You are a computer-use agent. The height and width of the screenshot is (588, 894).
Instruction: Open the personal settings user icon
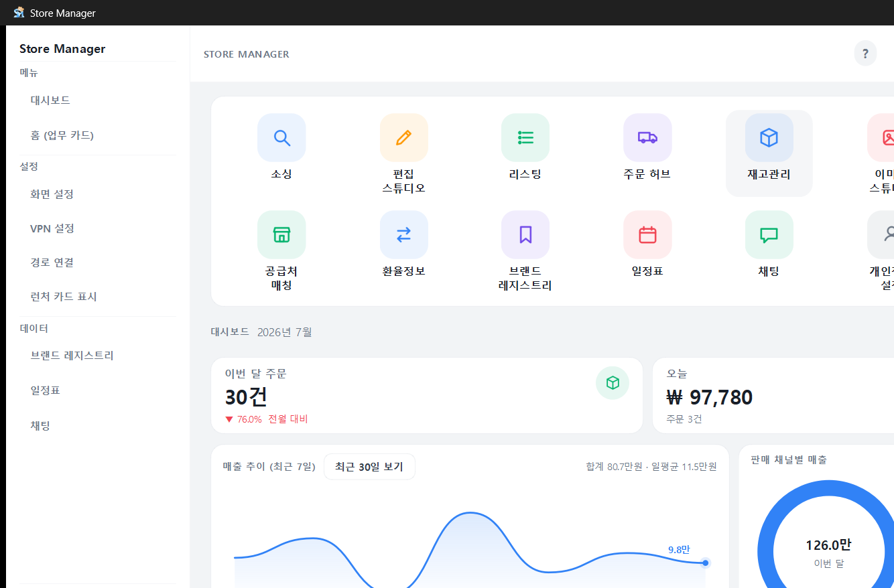pyautogui.click(x=882, y=235)
